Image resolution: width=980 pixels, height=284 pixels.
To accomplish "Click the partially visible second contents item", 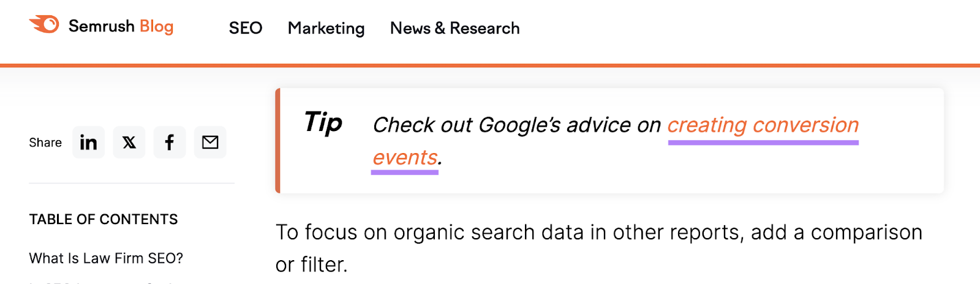I will pos(104,282).
